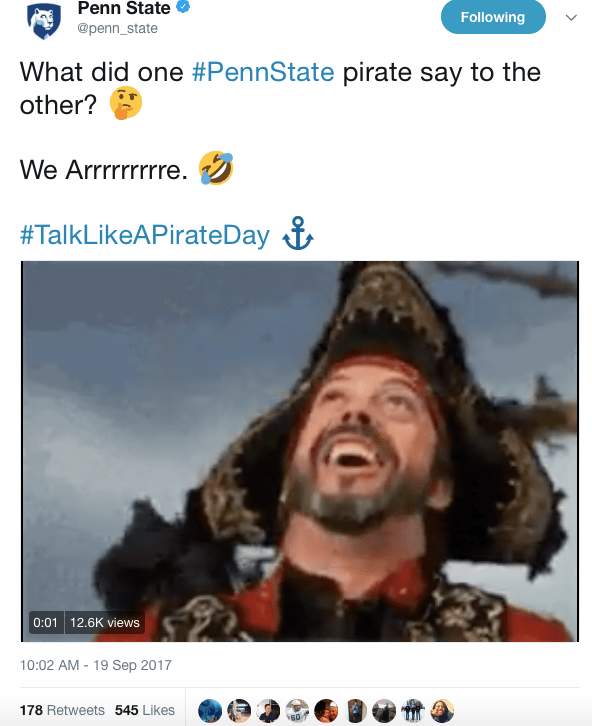Open first liker's blue avatar
This screenshot has height=726, width=592.
coord(210,711)
